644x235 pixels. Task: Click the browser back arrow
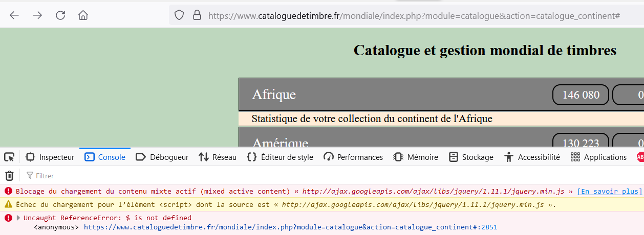tap(14, 15)
